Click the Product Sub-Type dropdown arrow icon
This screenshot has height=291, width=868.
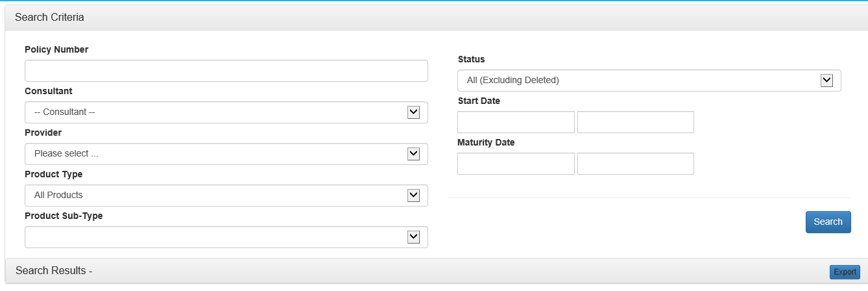(x=413, y=237)
